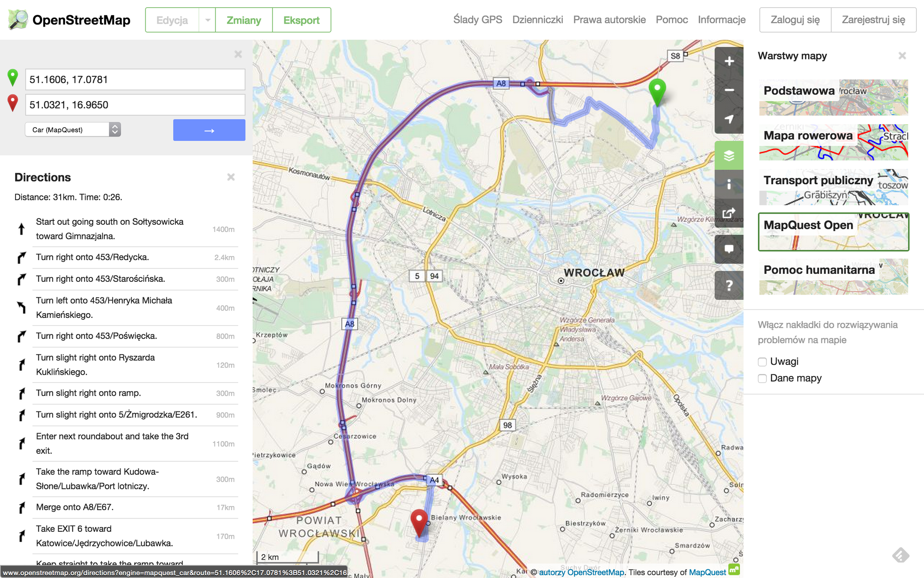Click the turn-right arrow icon for 453/Poświęcka step

[x=22, y=336]
